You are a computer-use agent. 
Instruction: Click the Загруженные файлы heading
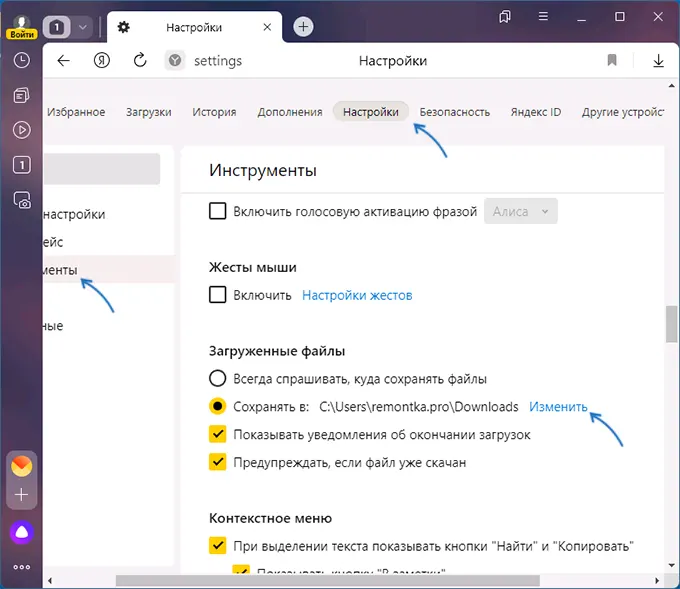point(277,350)
